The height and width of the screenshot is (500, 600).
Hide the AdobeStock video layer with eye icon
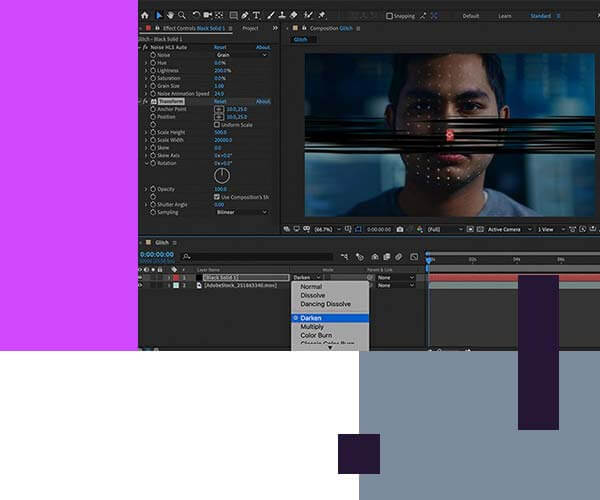pos(140,285)
